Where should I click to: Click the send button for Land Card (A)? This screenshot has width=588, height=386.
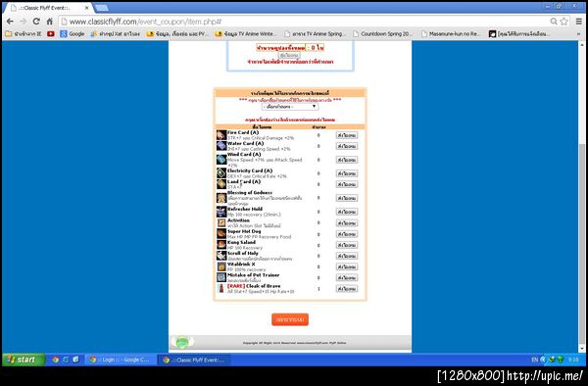(x=347, y=184)
